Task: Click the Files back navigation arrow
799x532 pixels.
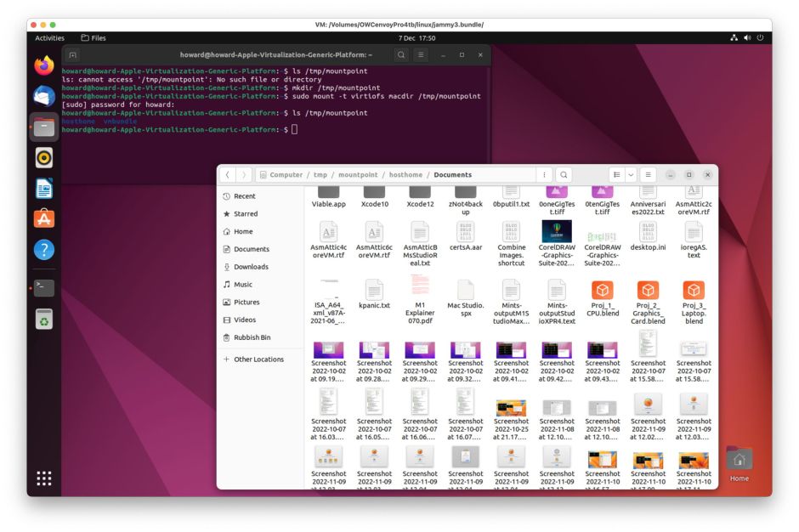Action: tap(228, 175)
